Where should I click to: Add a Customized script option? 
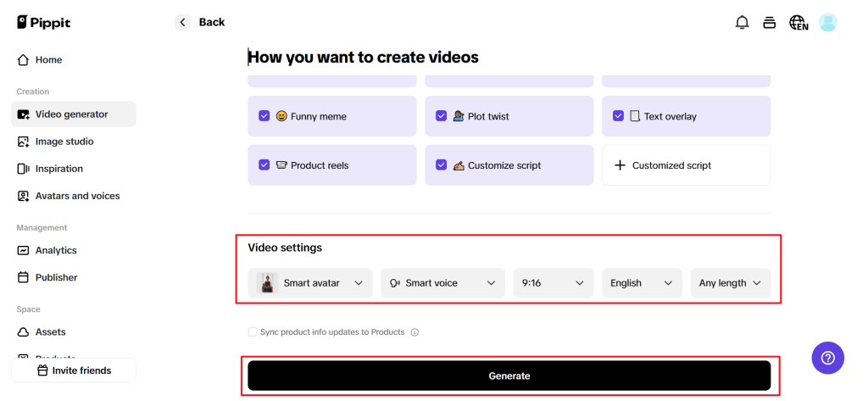pos(686,165)
